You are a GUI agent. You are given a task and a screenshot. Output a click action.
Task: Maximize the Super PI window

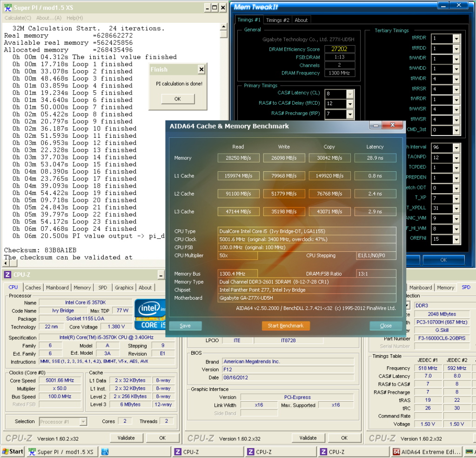215,8
